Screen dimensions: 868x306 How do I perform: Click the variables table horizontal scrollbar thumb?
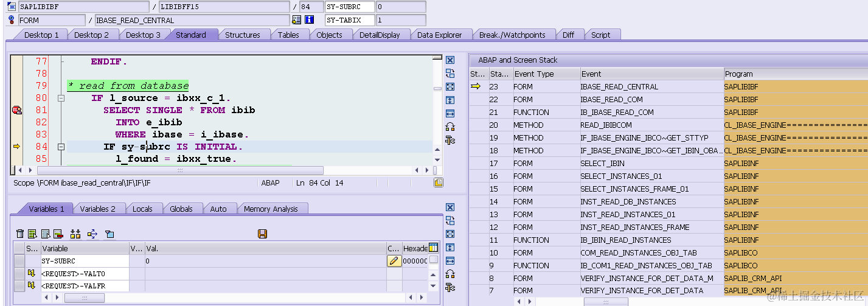(x=84, y=297)
